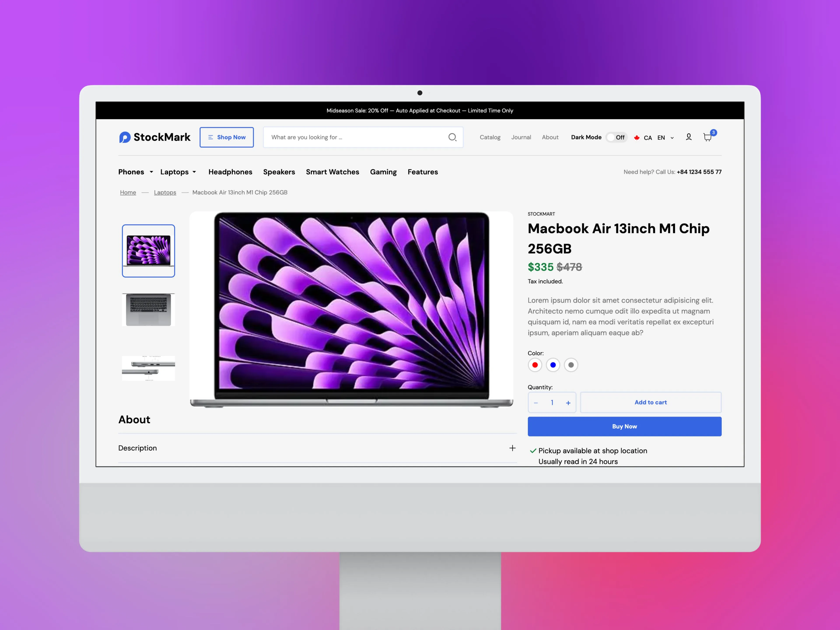Click the quantity value 1
Image resolution: width=840 pixels, height=630 pixels.
(552, 402)
